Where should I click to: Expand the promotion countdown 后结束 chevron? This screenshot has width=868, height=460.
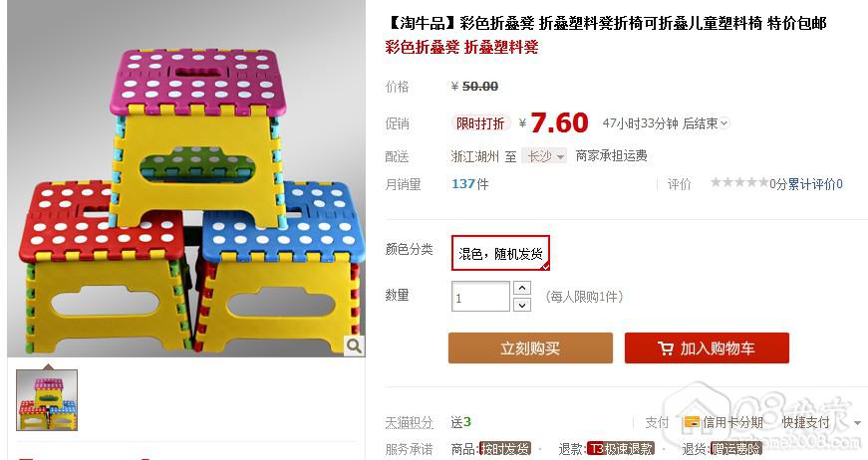(724, 123)
